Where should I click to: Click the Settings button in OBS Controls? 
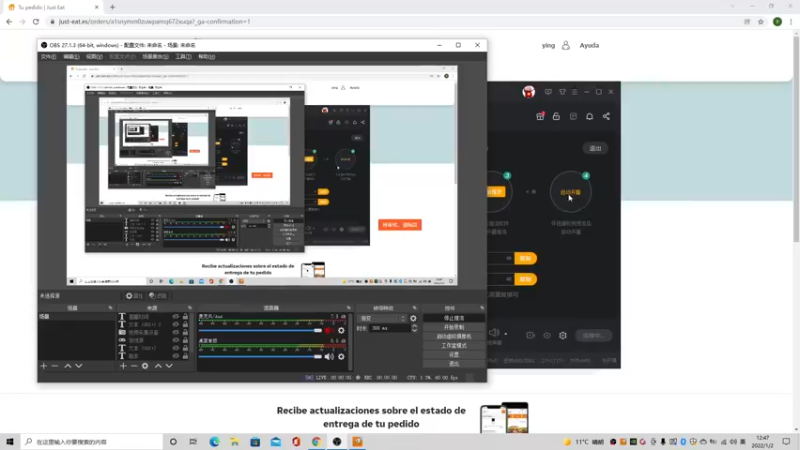pyautogui.click(x=454, y=355)
